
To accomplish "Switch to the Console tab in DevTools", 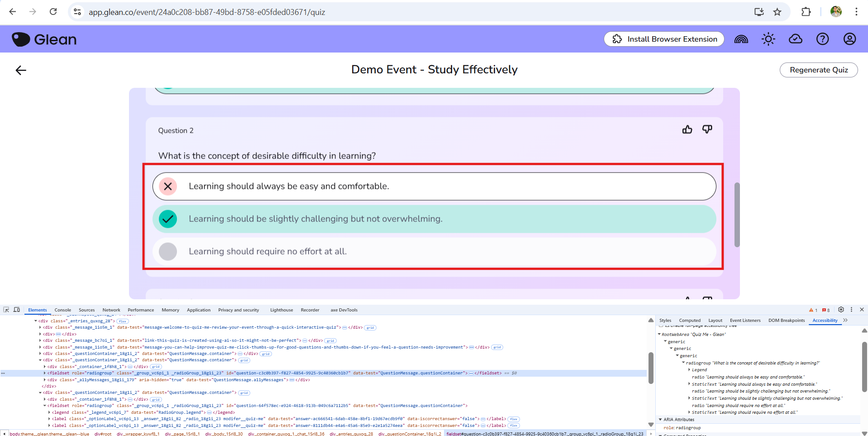I will click(62, 310).
